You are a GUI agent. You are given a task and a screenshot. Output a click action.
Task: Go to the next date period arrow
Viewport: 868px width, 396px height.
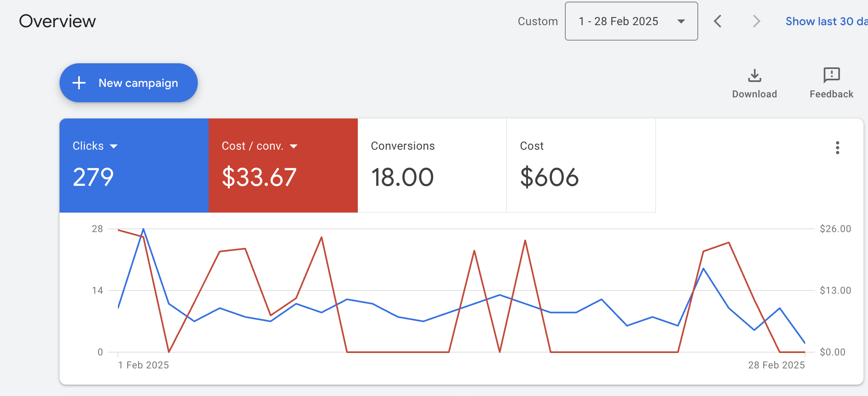[x=756, y=21]
